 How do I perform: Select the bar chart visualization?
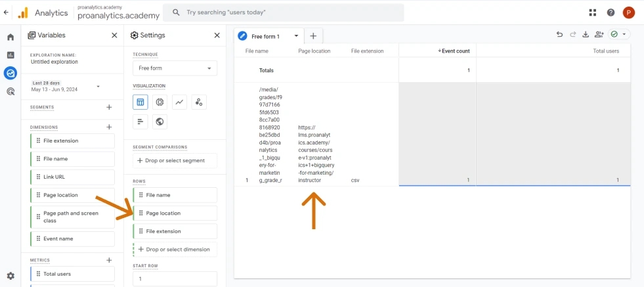tap(140, 121)
